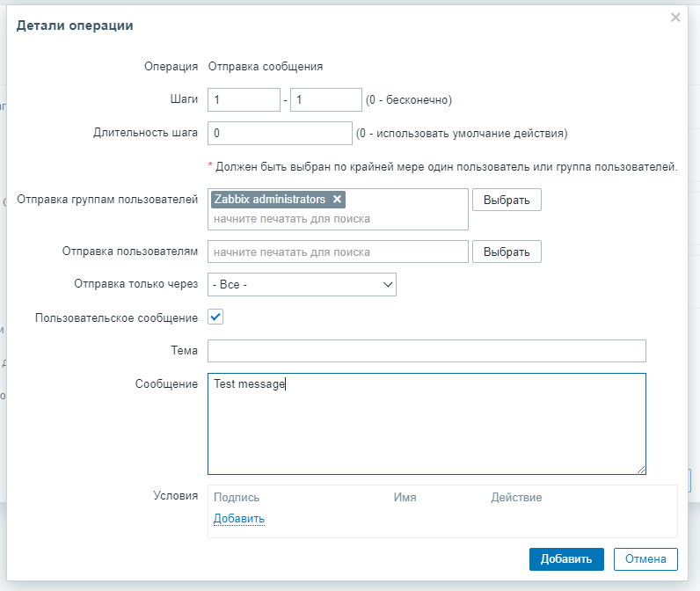Click the Добавить link under Условия
Screen dimensions: 700x591
point(238,519)
